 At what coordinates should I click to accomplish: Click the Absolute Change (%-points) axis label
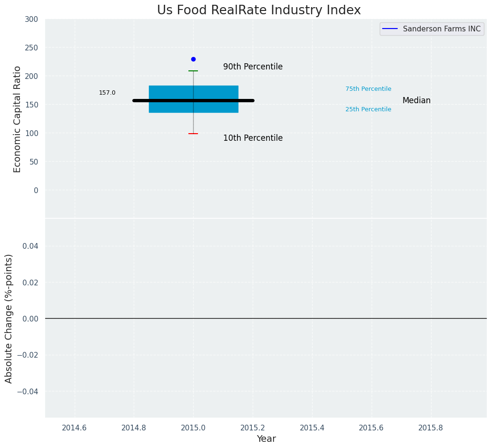(x=9, y=318)
